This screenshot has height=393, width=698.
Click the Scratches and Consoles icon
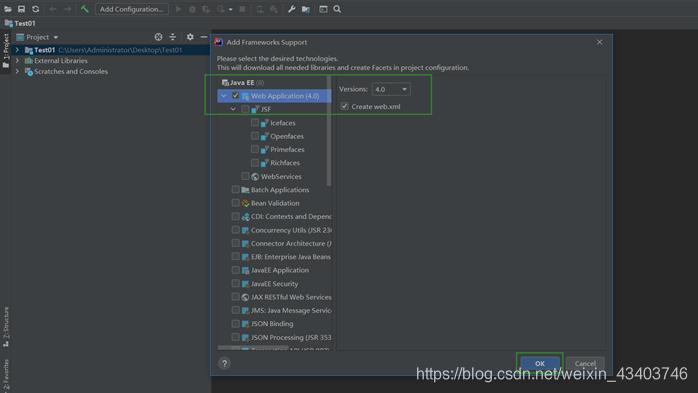click(29, 72)
